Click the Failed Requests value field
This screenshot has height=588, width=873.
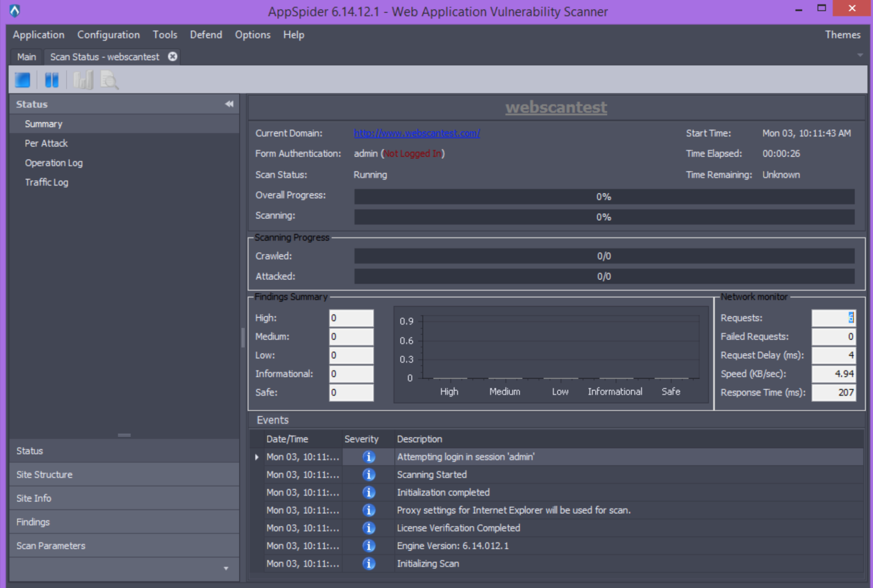point(833,337)
